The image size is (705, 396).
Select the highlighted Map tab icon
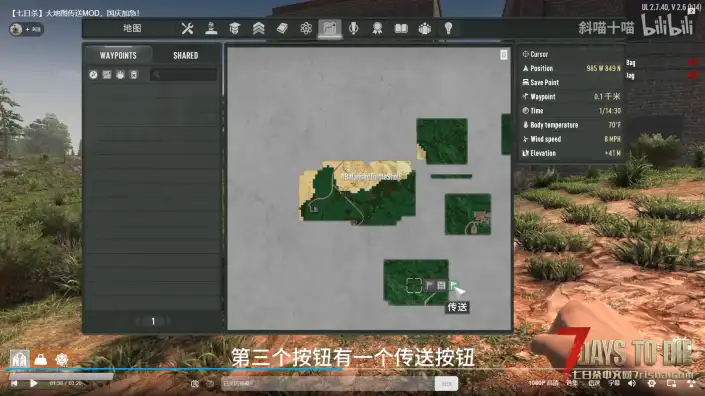(330, 28)
